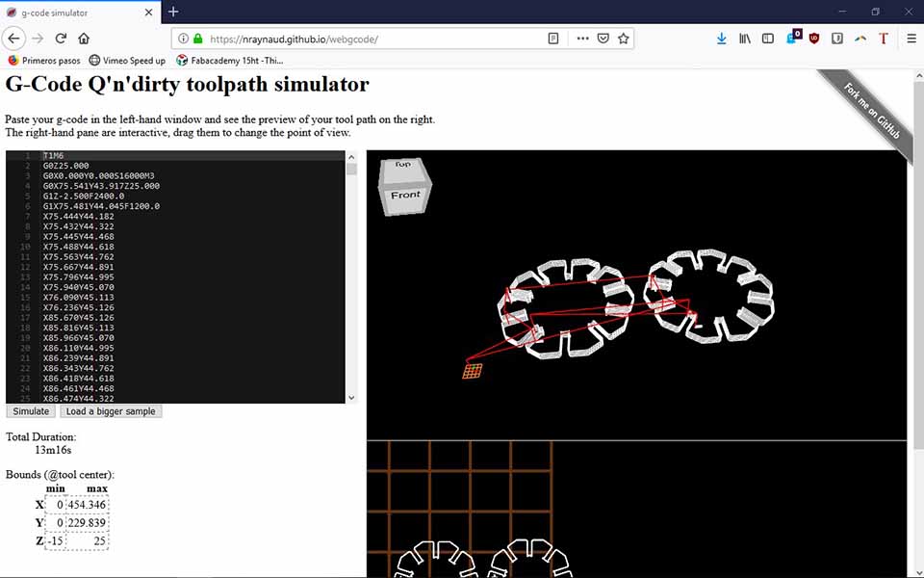Reload the current page
This screenshot has height=578, width=924.
(60, 39)
